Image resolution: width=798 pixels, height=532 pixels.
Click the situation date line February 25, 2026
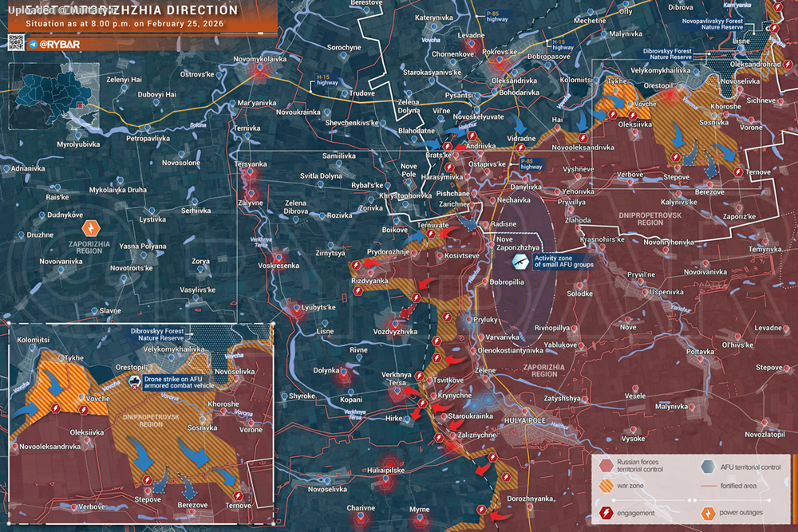pyautogui.click(x=124, y=23)
